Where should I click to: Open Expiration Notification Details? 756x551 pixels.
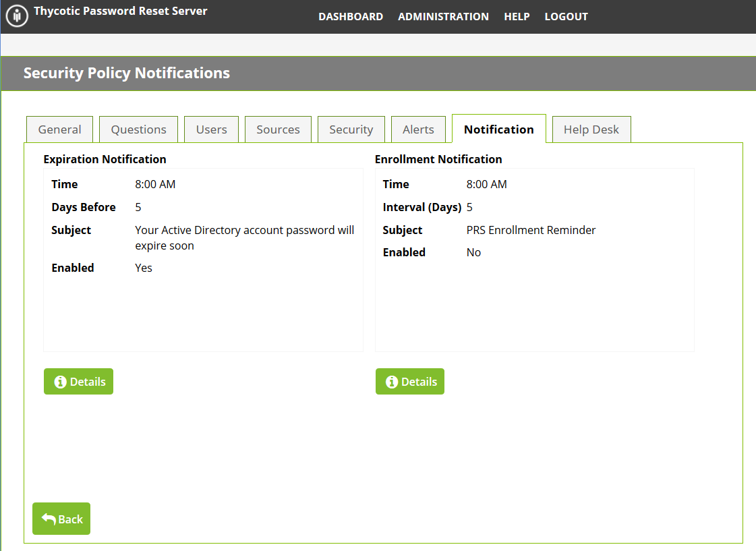click(79, 382)
